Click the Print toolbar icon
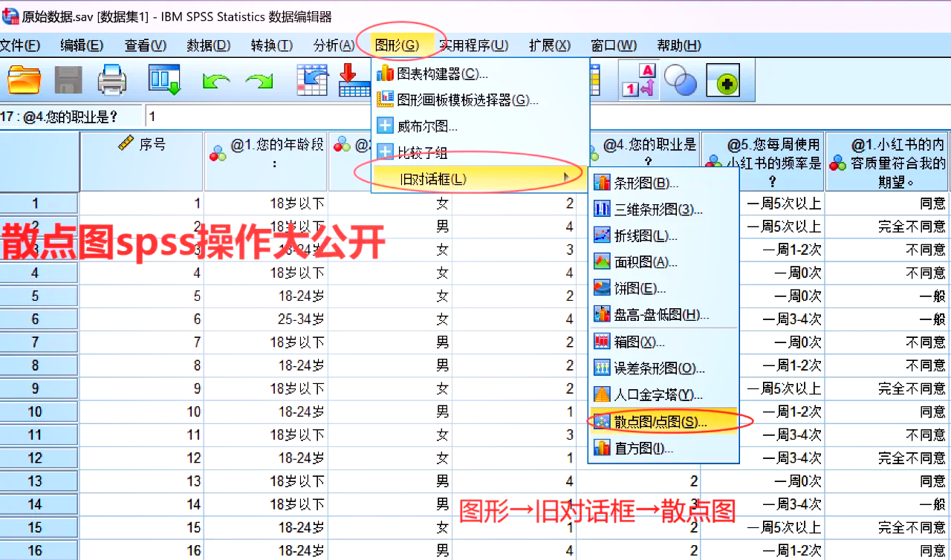951x560 pixels. pos(112,80)
